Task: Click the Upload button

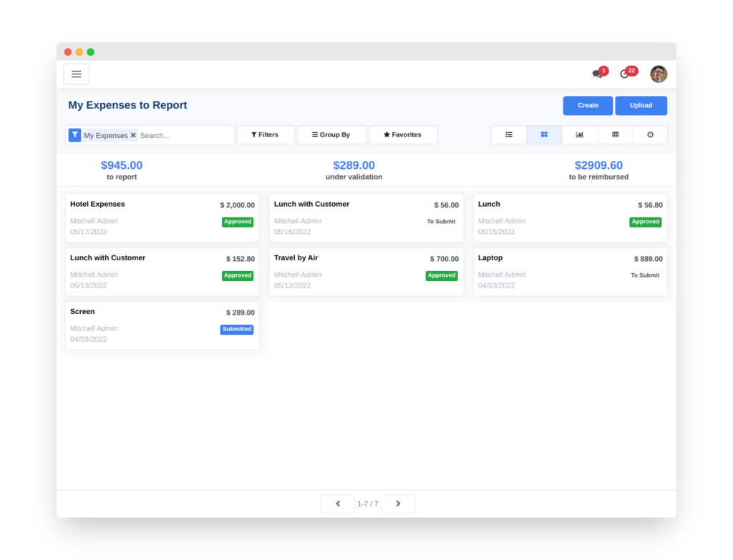Action: coord(641,105)
